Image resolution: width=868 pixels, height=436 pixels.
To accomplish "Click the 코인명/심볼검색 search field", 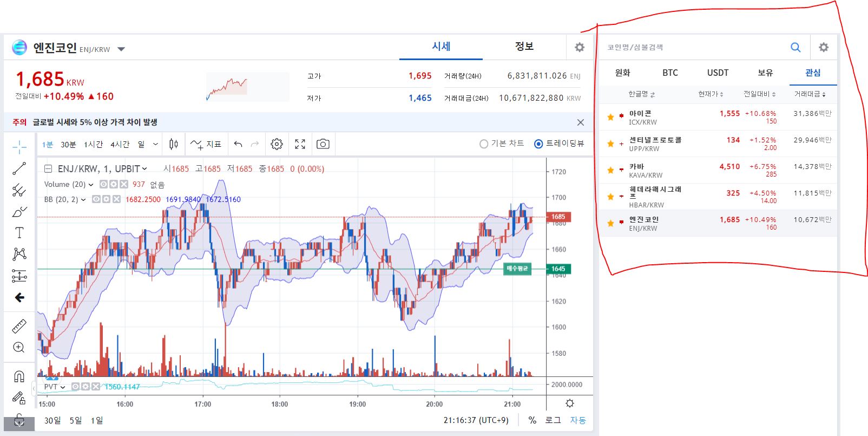I will (x=693, y=47).
